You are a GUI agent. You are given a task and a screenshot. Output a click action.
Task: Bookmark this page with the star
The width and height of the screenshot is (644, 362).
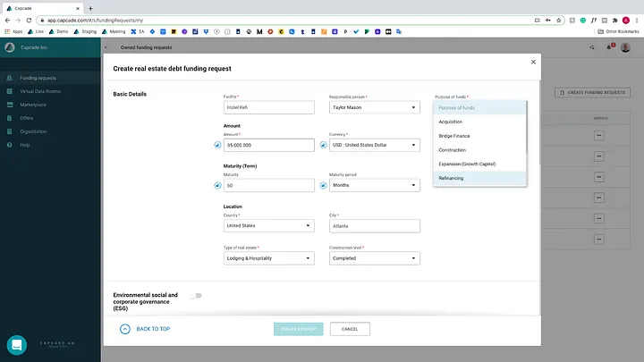click(558, 20)
